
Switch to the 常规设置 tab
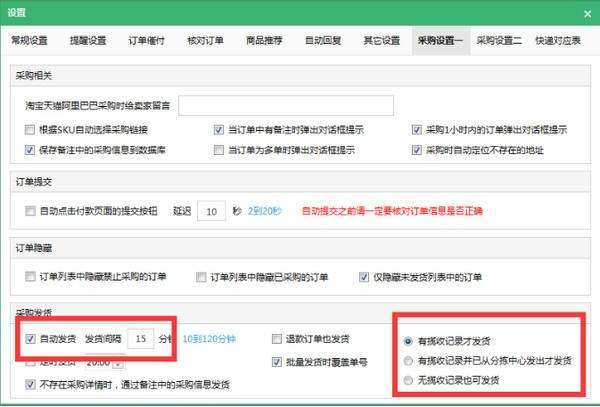30,41
